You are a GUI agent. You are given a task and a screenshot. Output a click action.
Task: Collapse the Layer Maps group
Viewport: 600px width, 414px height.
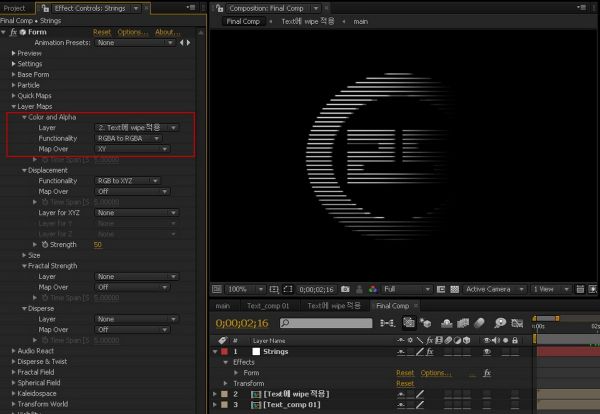click(x=14, y=106)
